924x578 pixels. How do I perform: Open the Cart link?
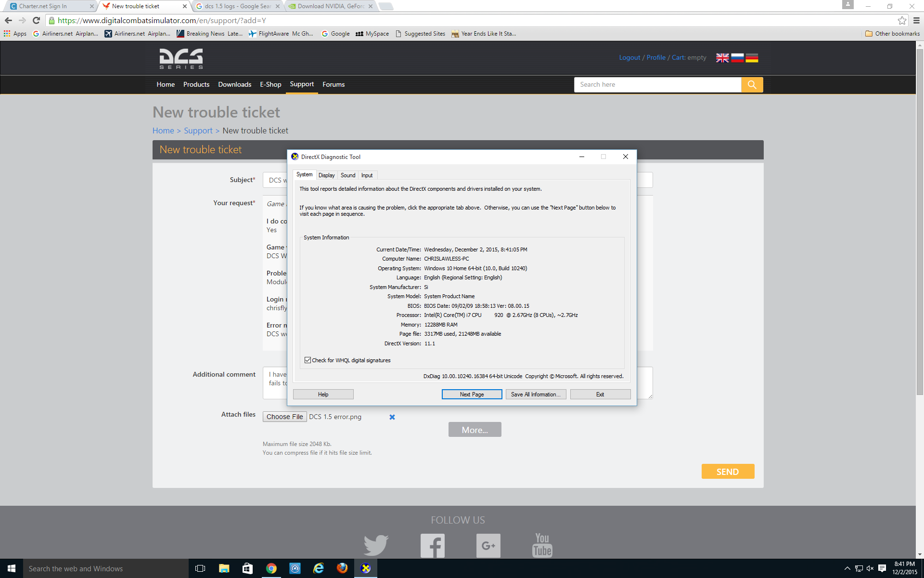pos(678,57)
